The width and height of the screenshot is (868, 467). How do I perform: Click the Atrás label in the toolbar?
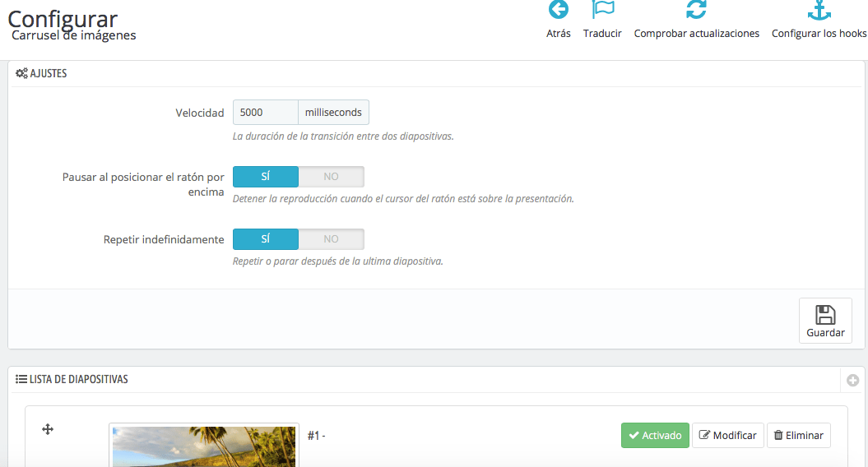(558, 34)
